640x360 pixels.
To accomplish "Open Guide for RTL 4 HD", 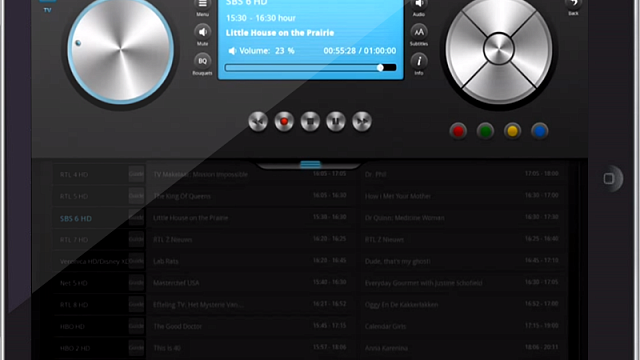I will coord(136,174).
